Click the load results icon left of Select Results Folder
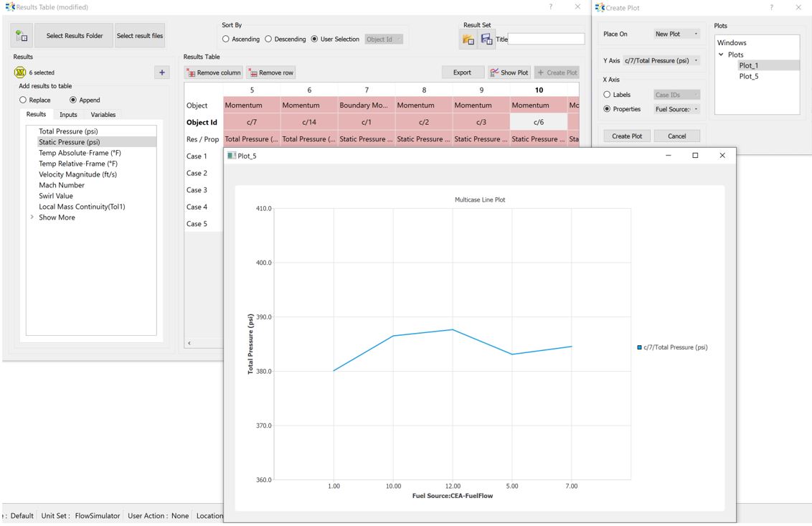 click(22, 36)
